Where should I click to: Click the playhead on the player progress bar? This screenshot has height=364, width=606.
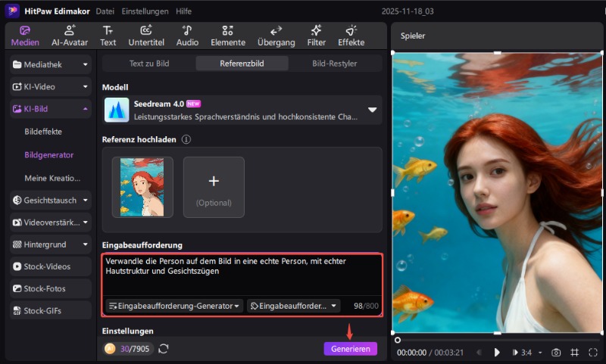[x=397, y=340]
